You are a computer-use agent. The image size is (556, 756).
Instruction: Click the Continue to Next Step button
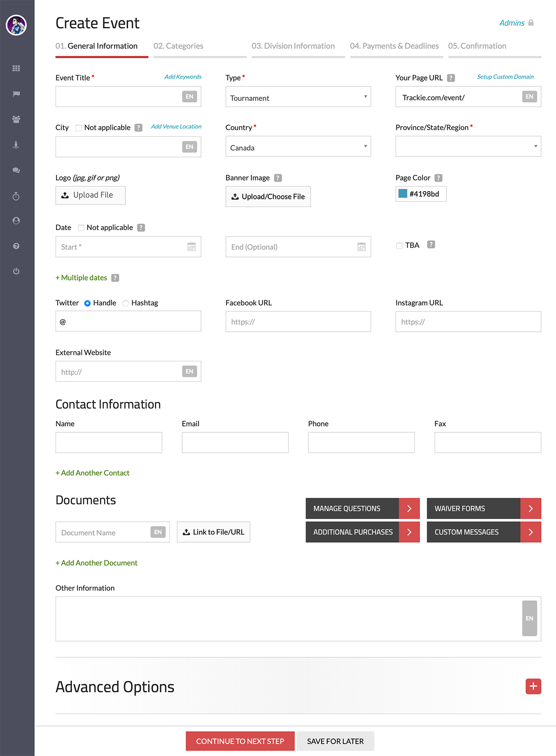(240, 741)
